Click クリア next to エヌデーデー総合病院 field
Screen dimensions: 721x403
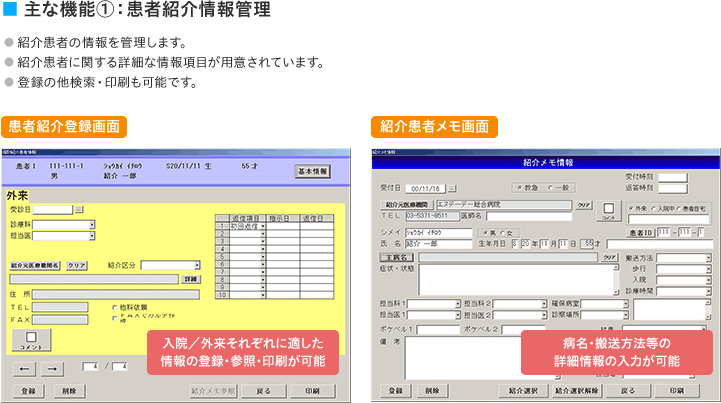[x=584, y=205]
